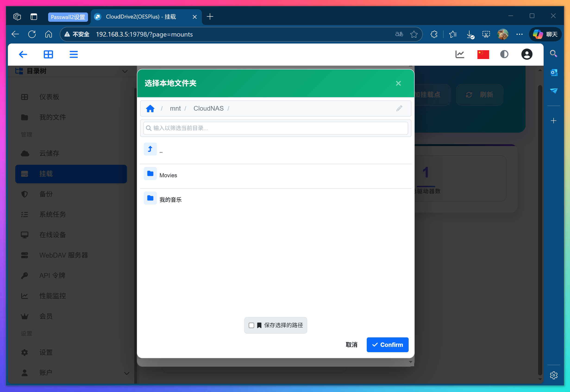Image resolution: width=570 pixels, height=392 pixels.
Task: Enable the save selected path checkbox
Action: pyautogui.click(x=251, y=325)
